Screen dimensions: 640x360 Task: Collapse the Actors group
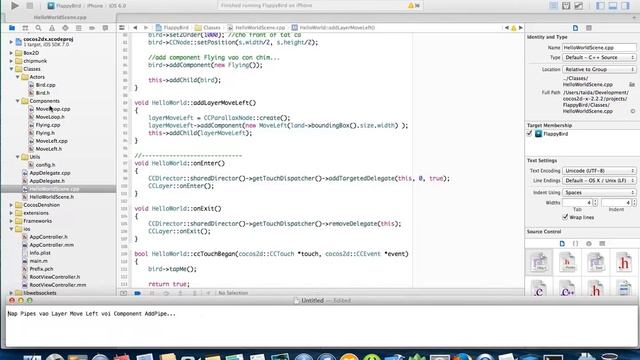pos(18,77)
